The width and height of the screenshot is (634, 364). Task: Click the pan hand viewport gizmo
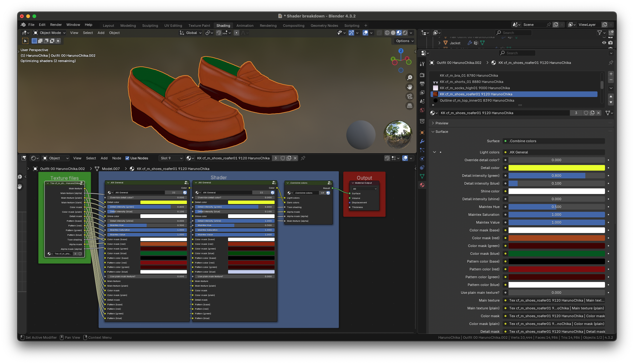click(x=410, y=87)
